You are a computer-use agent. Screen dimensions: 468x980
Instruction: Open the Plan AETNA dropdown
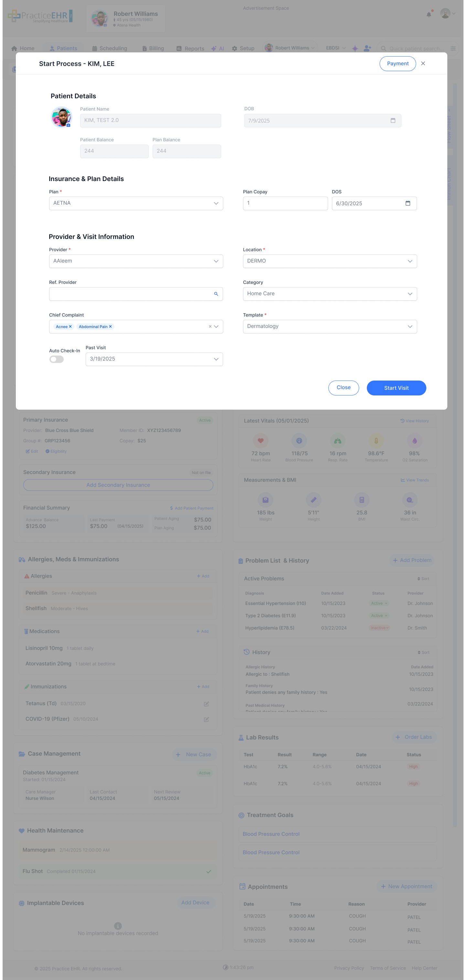pos(136,203)
